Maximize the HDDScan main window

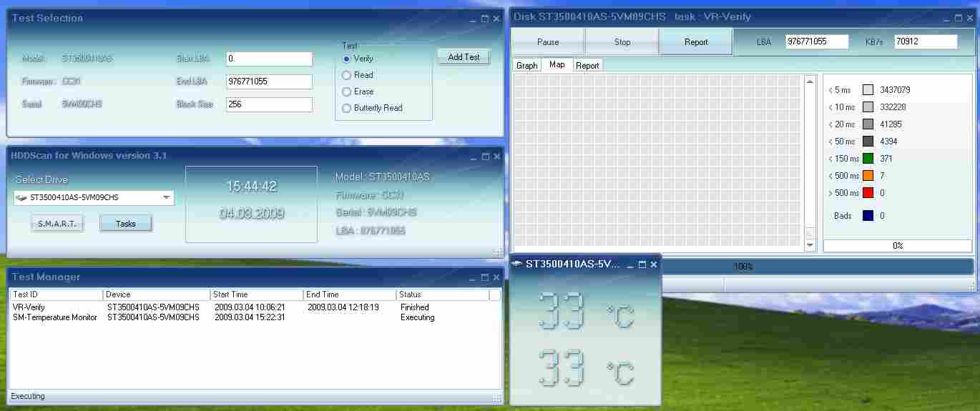click(x=485, y=157)
